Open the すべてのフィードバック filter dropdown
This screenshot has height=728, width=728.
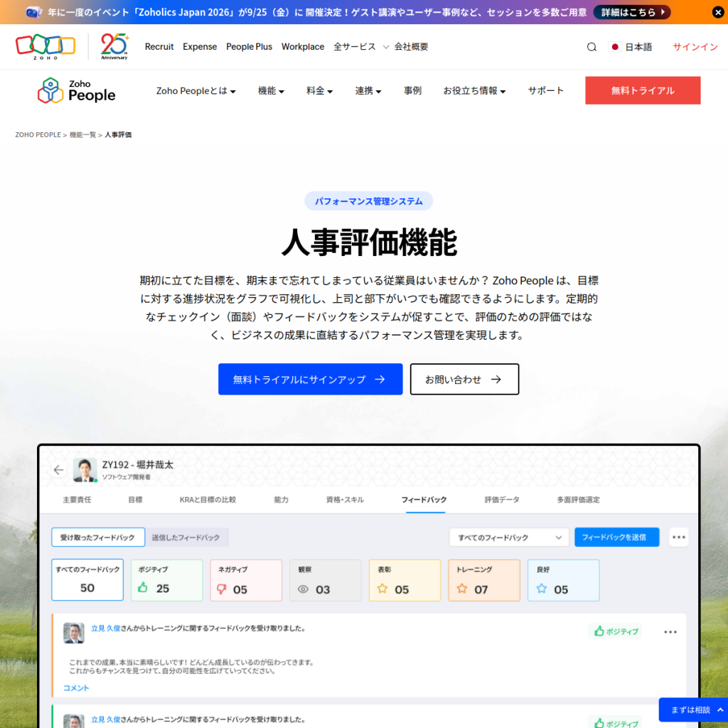pyautogui.click(x=509, y=537)
